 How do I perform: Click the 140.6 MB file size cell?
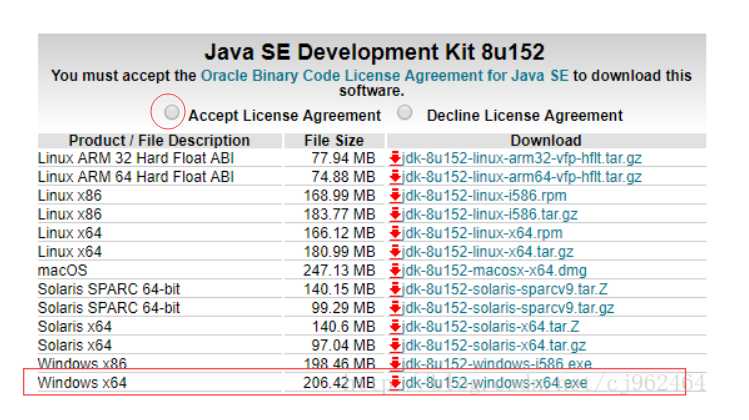(x=344, y=326)
